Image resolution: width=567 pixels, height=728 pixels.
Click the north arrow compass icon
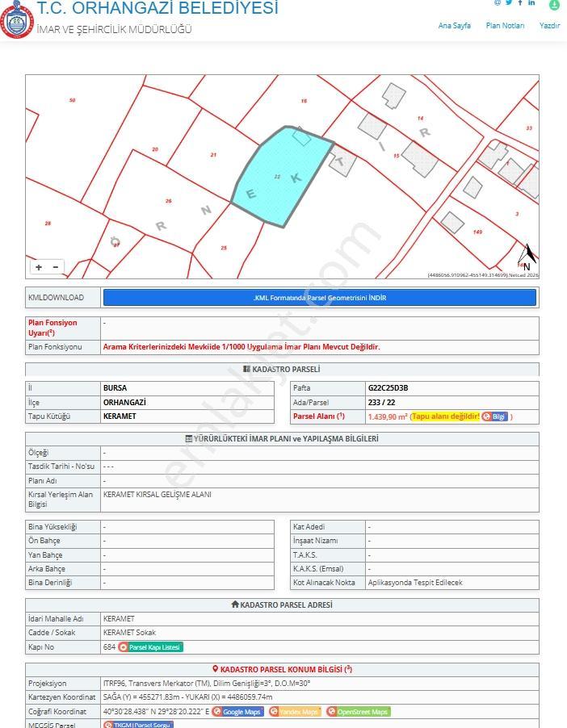coord(527,257)
